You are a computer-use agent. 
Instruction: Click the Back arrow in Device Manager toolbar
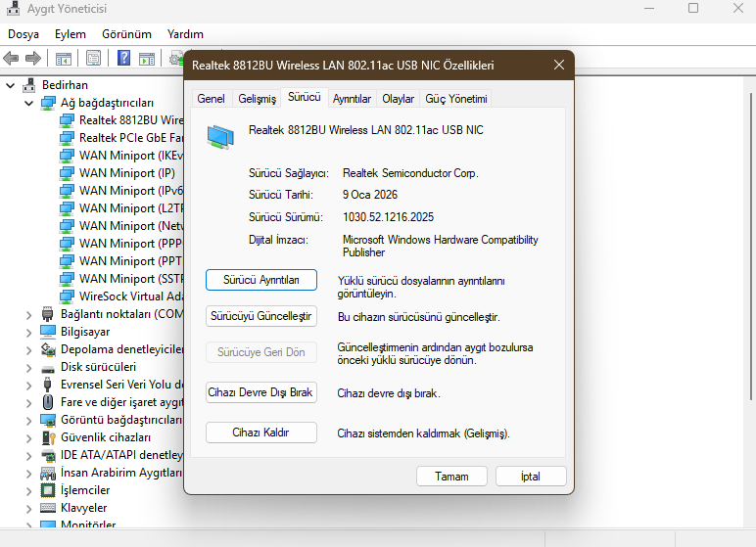pyautogui.click(x=11, y=59)
